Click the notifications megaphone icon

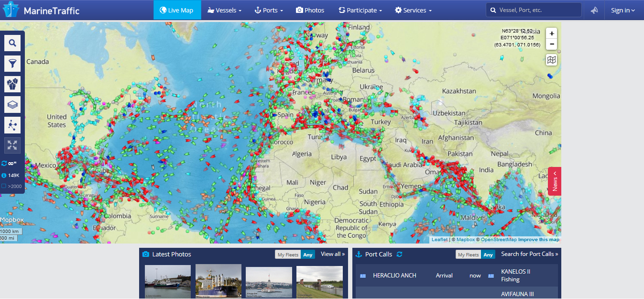(x=594, y=10)
